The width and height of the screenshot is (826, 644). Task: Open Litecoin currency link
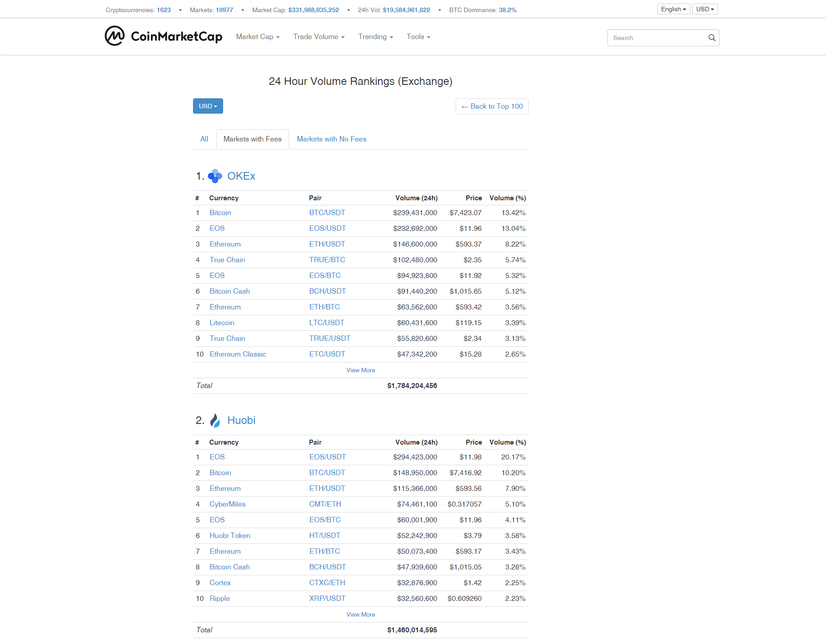(222, 323)
